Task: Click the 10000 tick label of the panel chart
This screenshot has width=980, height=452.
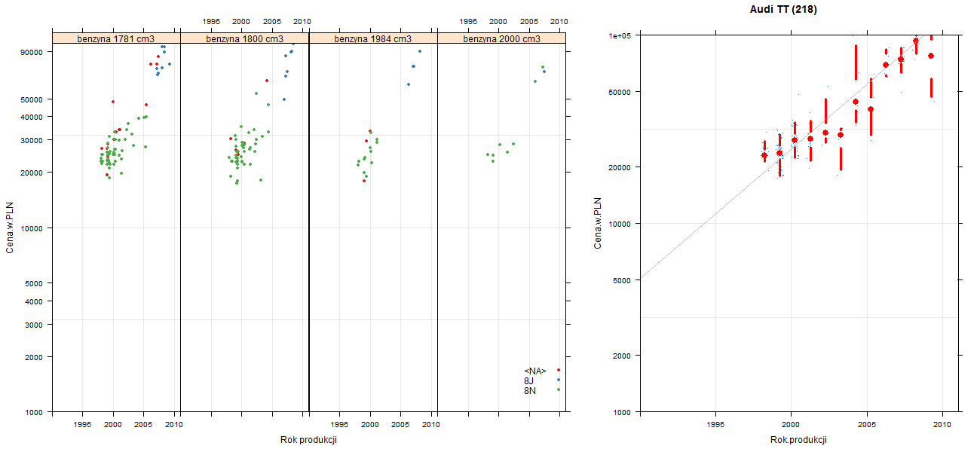Action: point(34,228)
